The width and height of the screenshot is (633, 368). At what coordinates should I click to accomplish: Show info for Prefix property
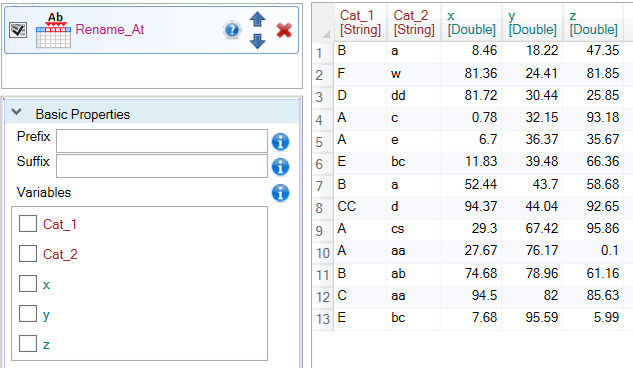click(x=280, y=142)
